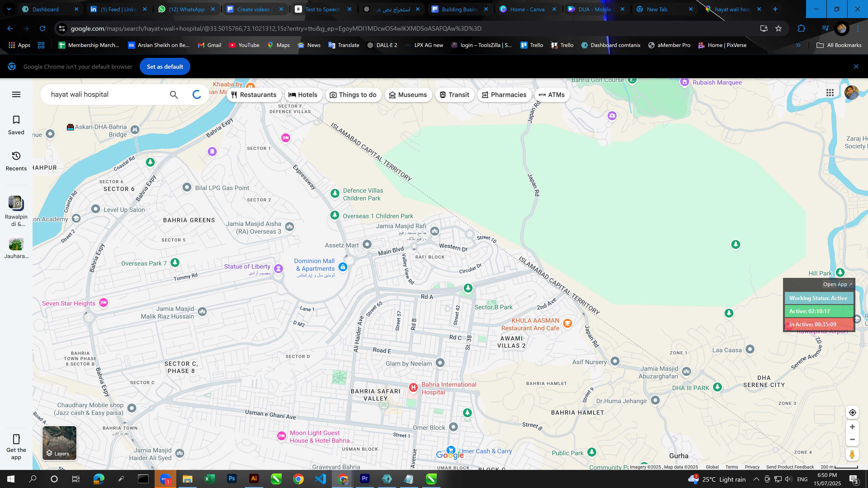
Task: Click the search magnifier icon in Maps
Action: (x=174, y=95)
